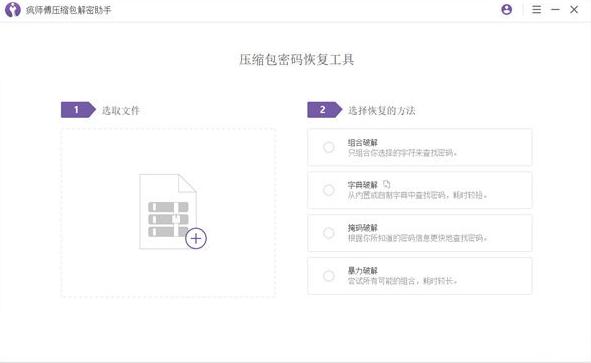Click the 压缩包密码恢复工具 heading
This screenshot has height=363, width=591.
point(297,60)
